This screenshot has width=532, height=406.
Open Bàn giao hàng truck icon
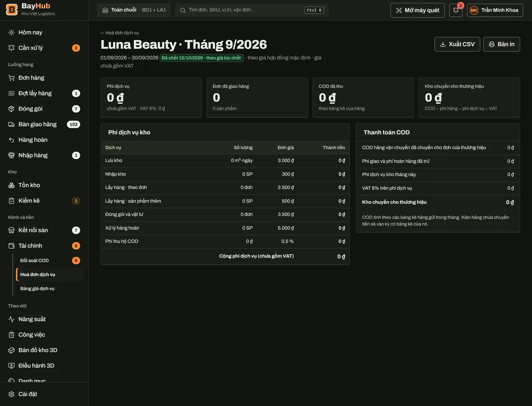tap(11, 124)
